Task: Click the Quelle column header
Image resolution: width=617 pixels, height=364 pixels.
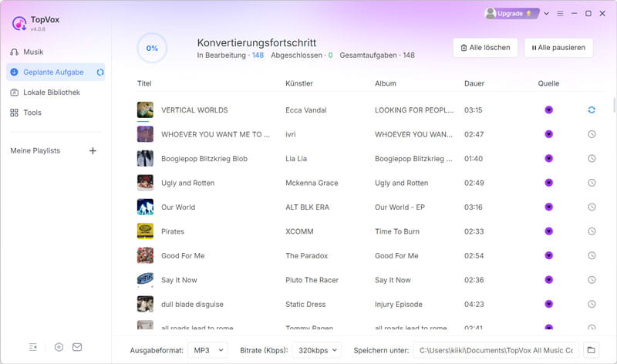Action: pos(548,83)
